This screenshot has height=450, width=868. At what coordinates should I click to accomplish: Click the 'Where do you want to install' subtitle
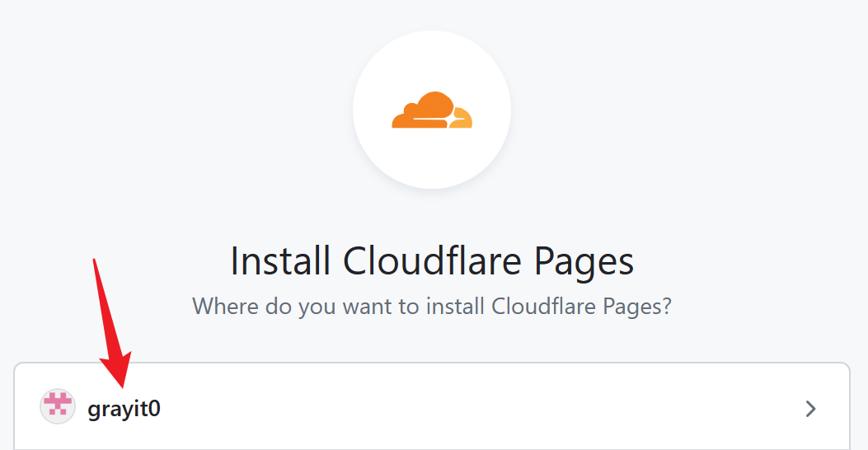tap(432, 307)
